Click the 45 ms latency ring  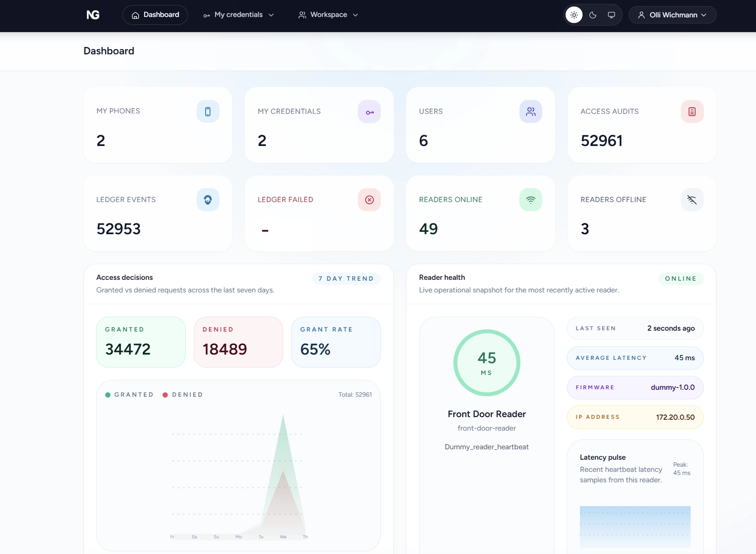[487, 363]
